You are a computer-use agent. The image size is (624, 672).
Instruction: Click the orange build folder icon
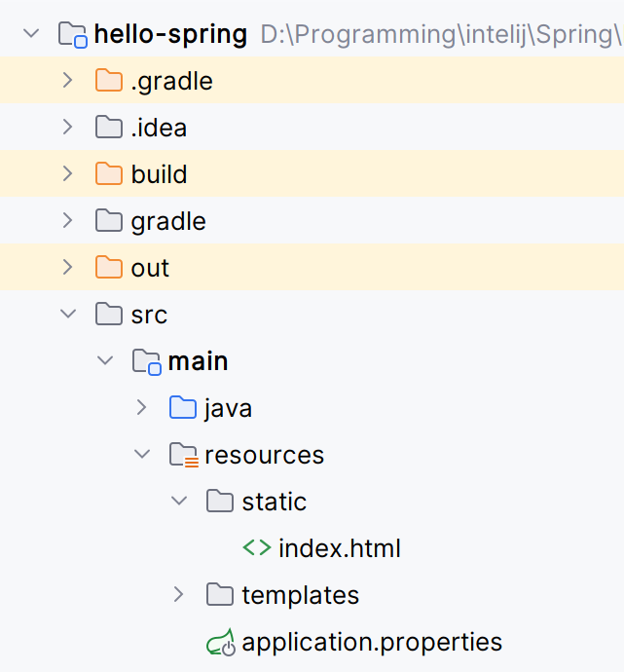coord(109,174)
